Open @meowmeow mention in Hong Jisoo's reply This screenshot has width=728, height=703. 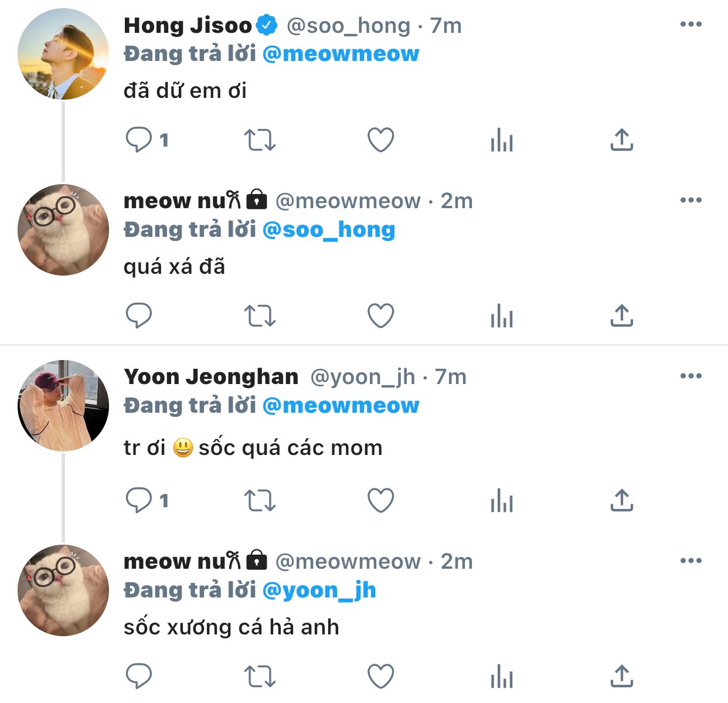click(341, 54)
